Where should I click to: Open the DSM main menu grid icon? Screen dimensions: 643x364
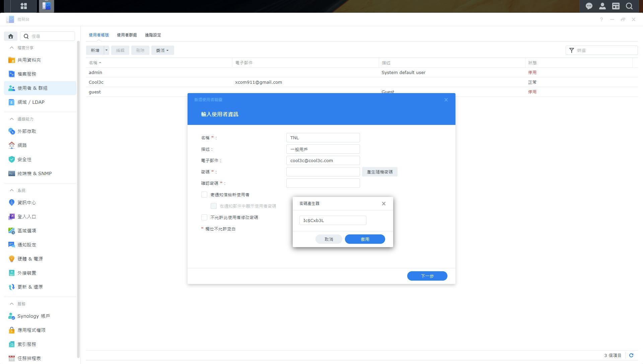[23, 6]
